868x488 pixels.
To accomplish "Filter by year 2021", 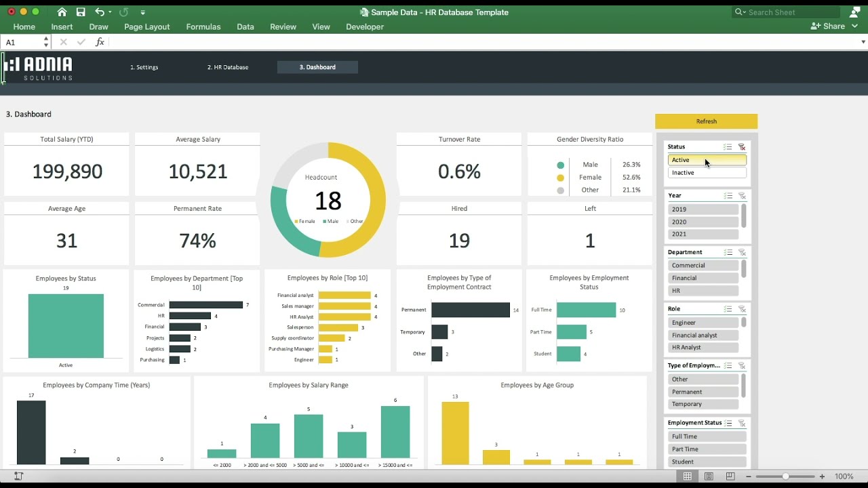I will click(x=703, y=234).
